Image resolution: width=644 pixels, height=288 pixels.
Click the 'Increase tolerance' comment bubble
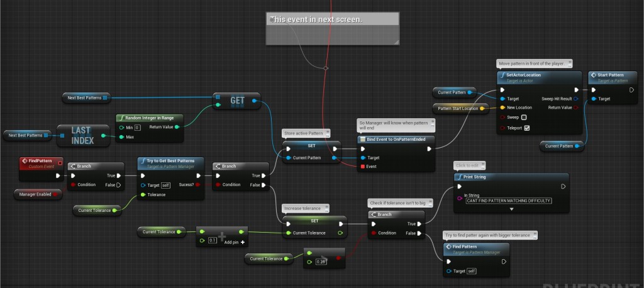306,208
